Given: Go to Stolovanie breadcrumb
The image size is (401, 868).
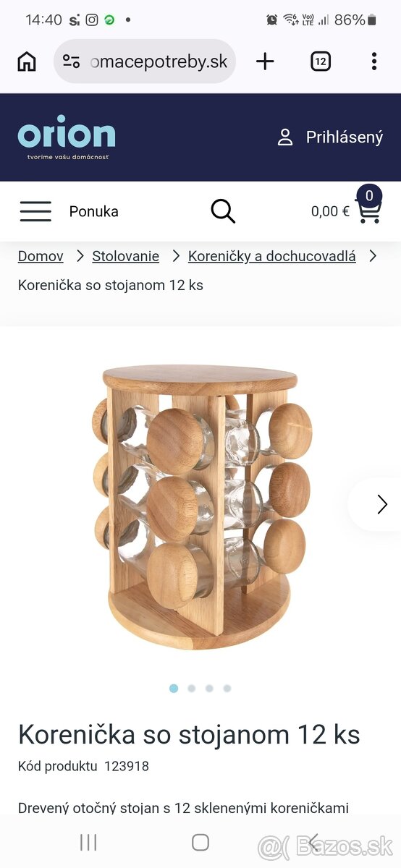Looking at the screenshot, I should (x=126, y=256).
